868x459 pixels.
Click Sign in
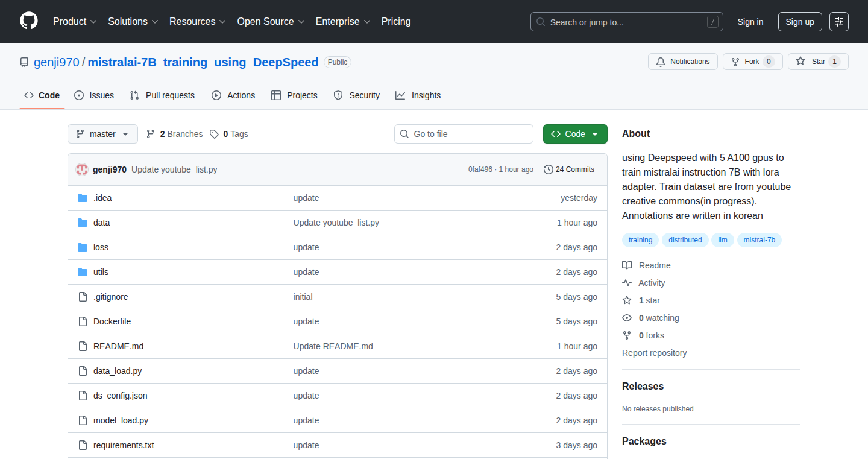tap(750, 22)
